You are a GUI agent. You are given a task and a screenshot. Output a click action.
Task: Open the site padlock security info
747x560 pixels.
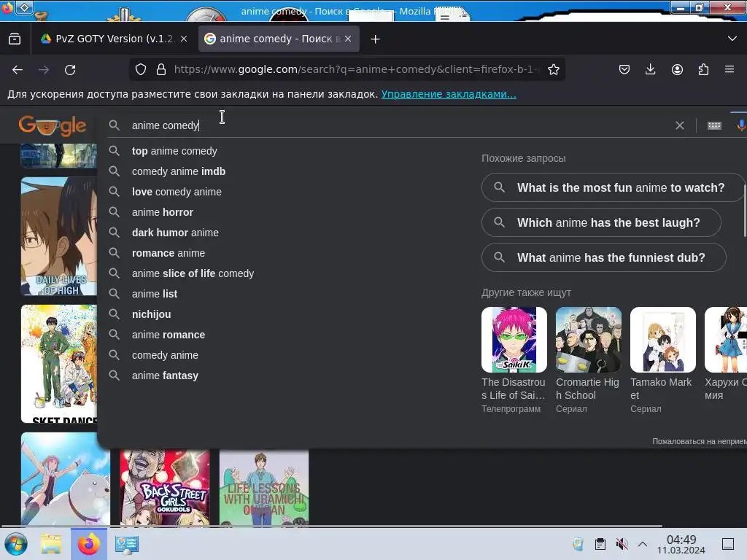click(x=161, y=69)
